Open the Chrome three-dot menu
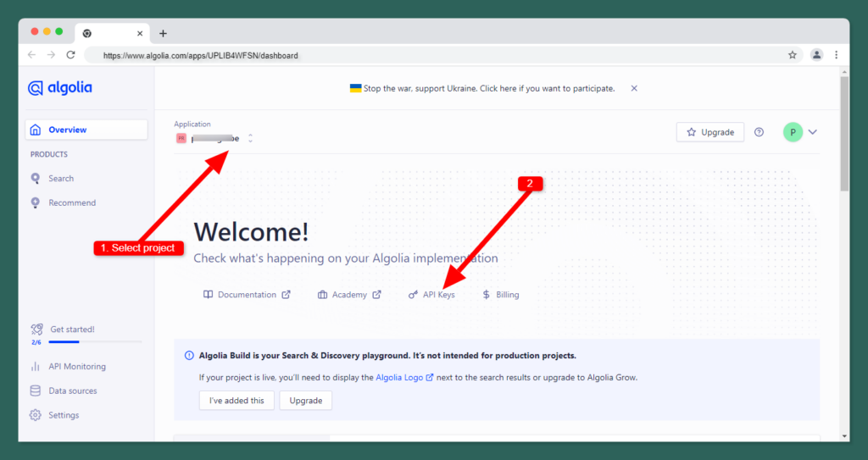868x460 pixels. [x=837, y=55]
